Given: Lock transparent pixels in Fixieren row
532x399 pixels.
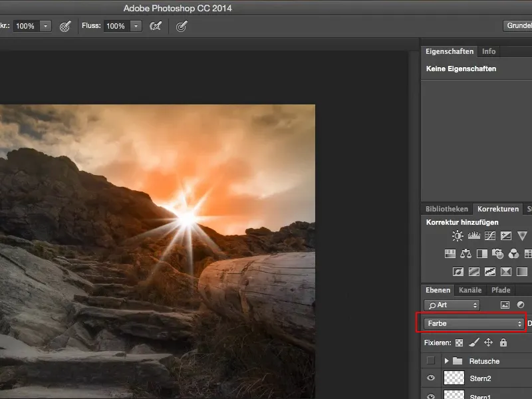Looking at the screenshot, I should 458,342.
